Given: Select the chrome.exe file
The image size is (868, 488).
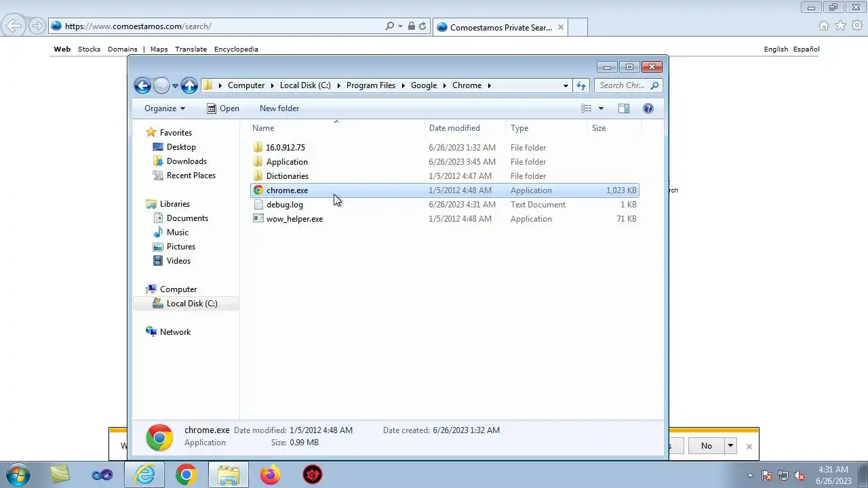Looking at the screenshot, I should click(x=444, y=190).
